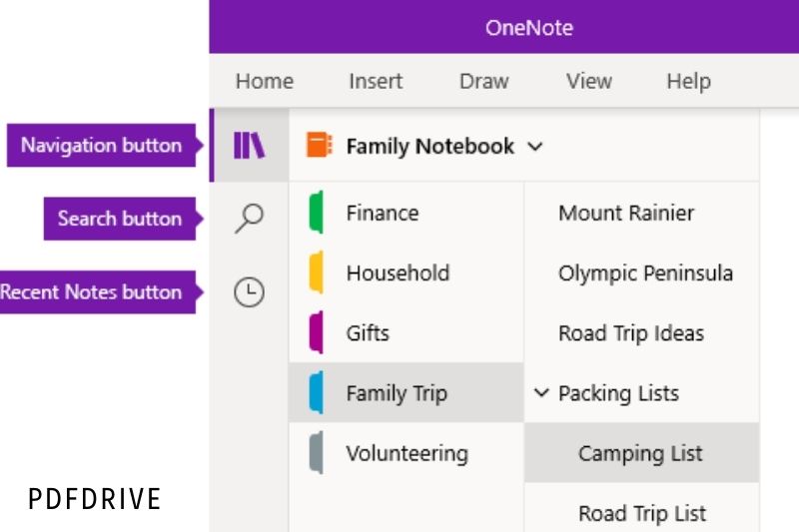Screen dimensions: 799x532
Task: Open the Road Trip List subpage
Action: tap(642, 509)
